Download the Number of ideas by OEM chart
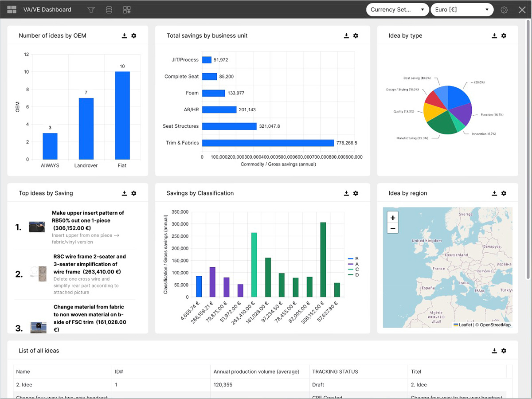 [125, 36]
